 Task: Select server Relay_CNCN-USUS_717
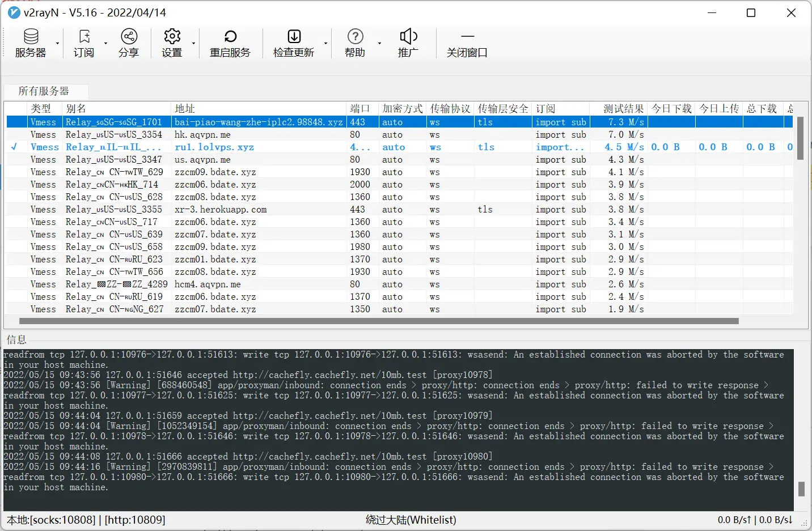tap(399, 222)
